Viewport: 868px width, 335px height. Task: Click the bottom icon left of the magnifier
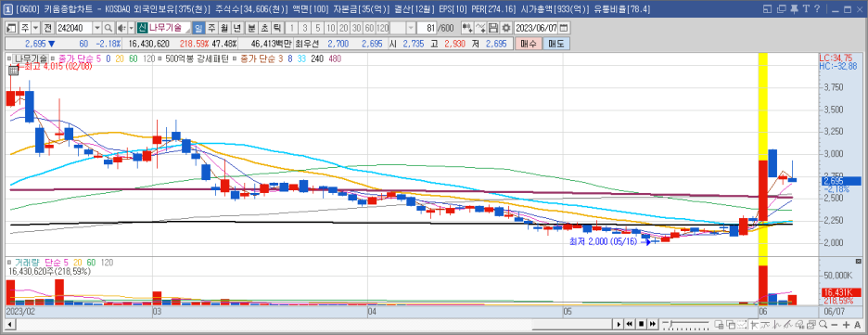coord(811,325)
